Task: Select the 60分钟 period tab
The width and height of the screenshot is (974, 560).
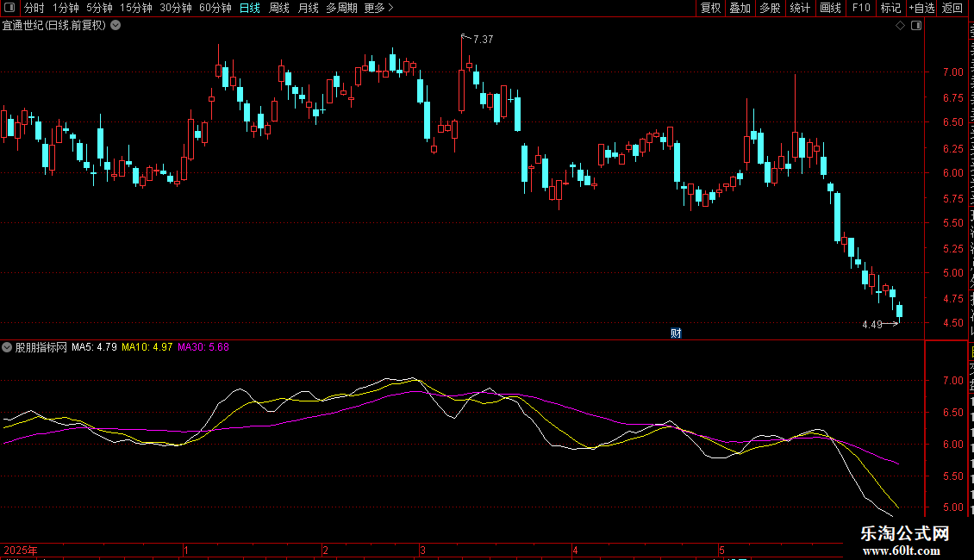Action: (x=215, y=8)
